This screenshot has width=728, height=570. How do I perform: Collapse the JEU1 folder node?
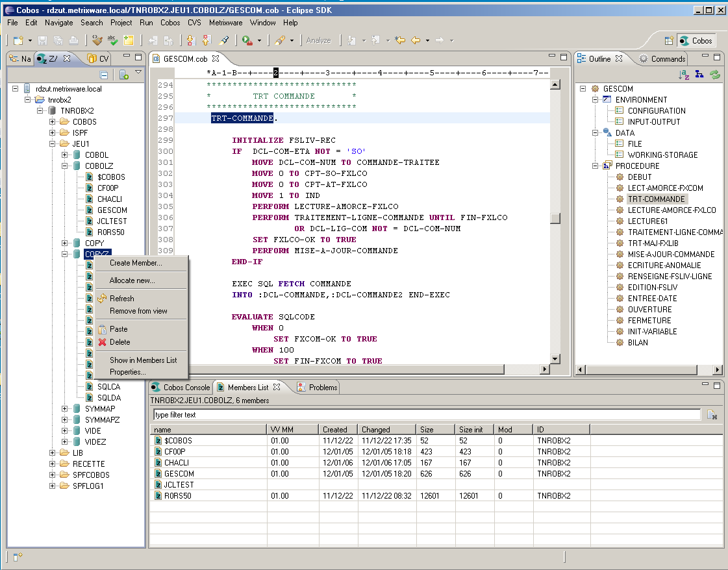(x=53, y=144)
